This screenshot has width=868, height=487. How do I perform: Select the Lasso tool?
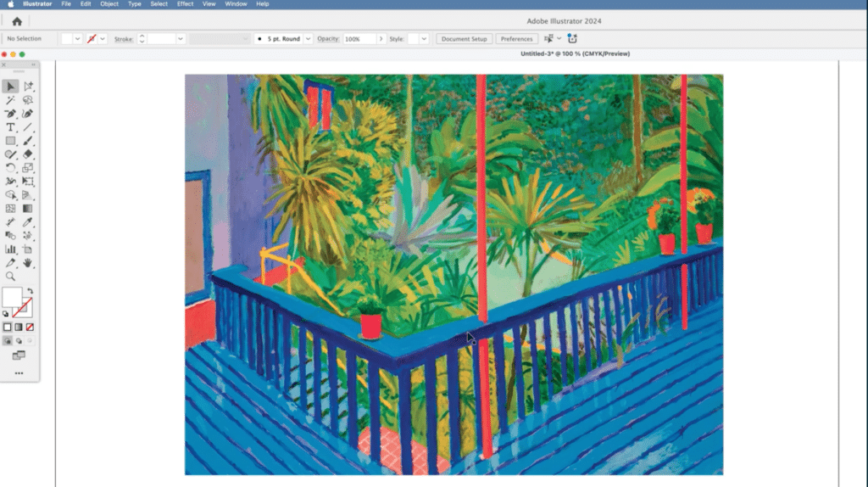pos(28,100)
